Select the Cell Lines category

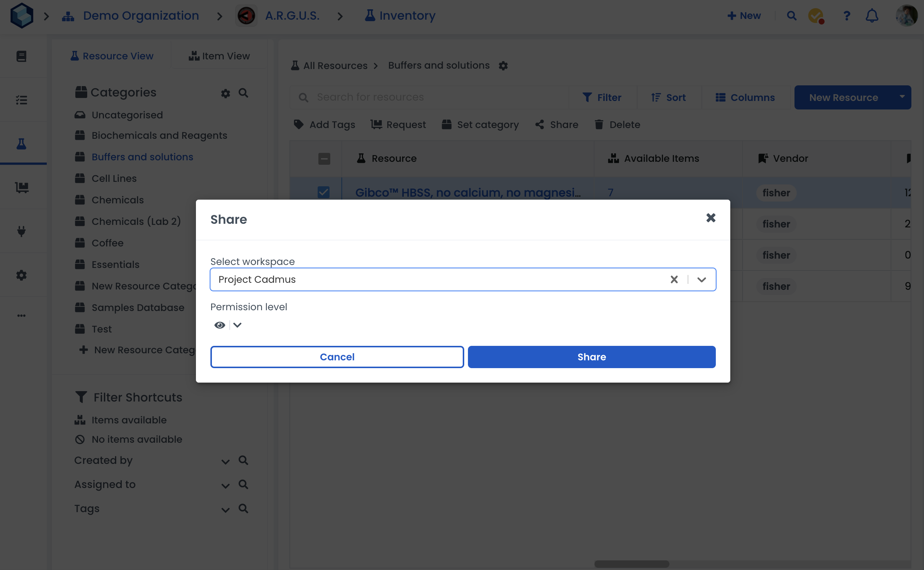point(114,178)
